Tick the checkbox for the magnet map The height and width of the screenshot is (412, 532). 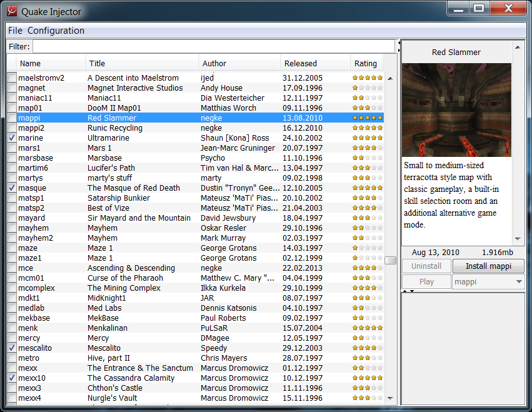(x=12, y=88)
